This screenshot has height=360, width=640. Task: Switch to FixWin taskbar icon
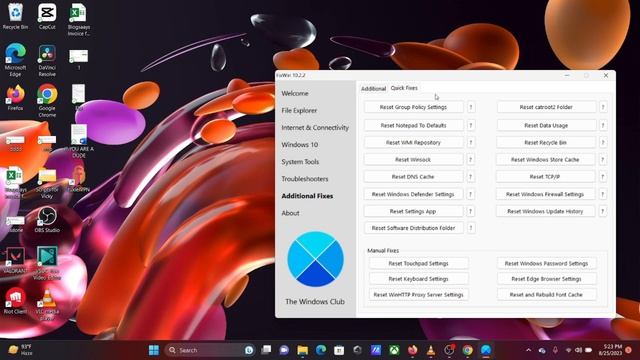coord(486,350)
